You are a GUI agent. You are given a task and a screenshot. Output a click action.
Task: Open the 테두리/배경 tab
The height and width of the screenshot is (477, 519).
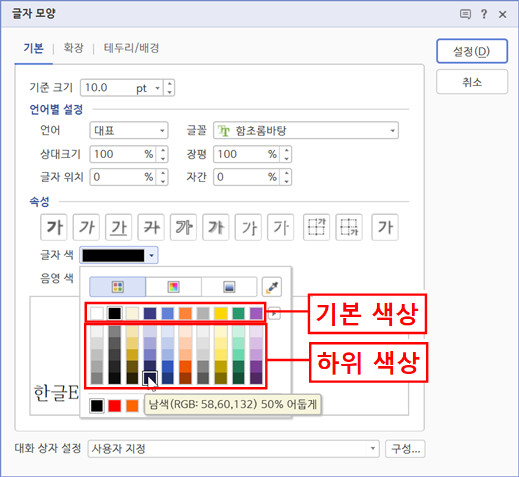131,48
